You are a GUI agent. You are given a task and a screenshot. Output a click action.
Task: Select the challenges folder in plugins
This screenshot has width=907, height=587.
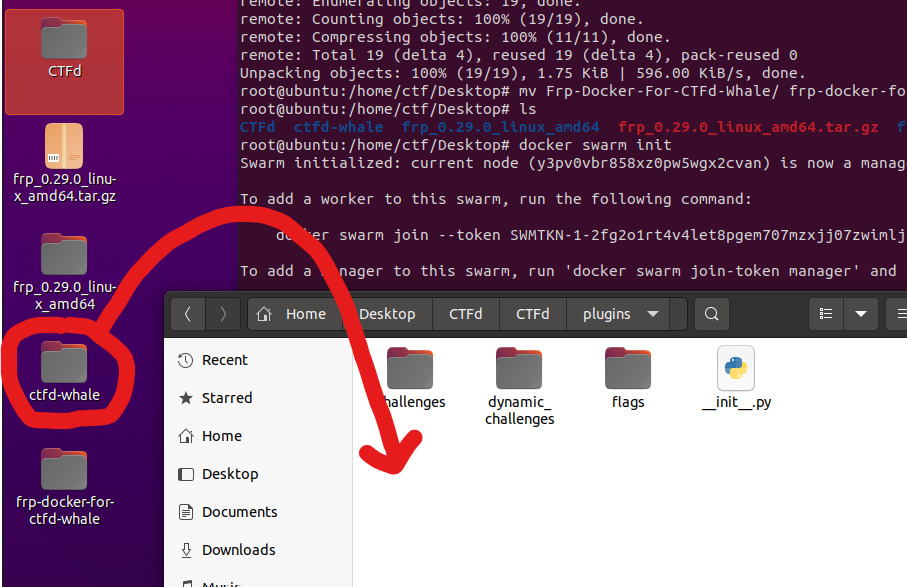point(410,378)
